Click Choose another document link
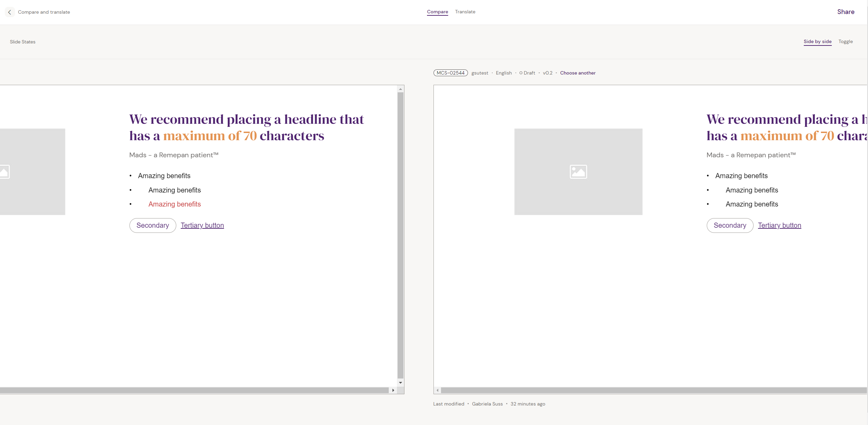 (577, 73)
